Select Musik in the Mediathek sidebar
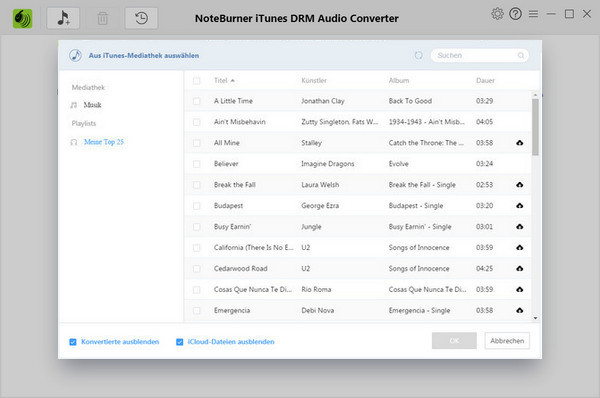The width and height of the screenshot is (600, 398). point(92,105)
